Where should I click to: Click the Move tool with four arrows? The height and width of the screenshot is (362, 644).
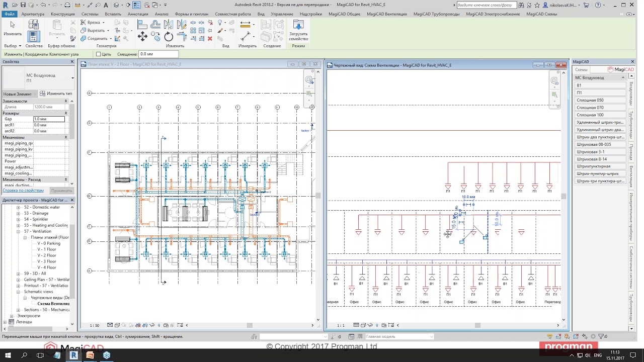tap(142, 36)
